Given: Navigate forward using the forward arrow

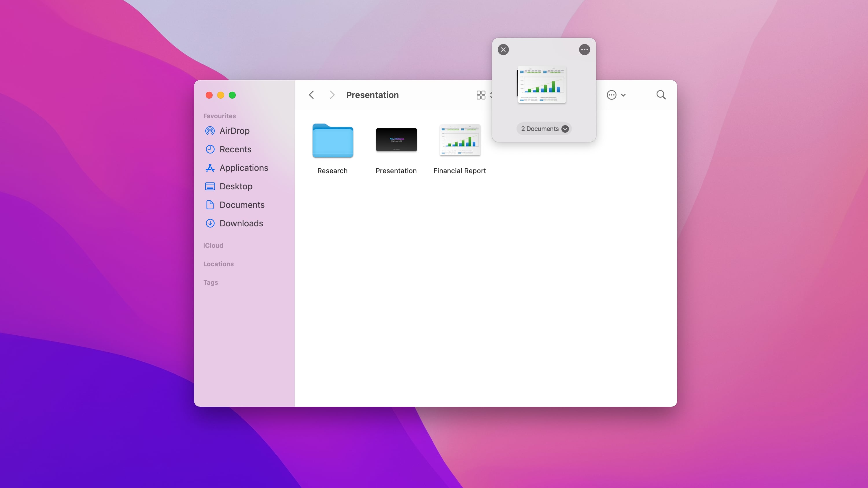Looking at the screenshot, I should click(332, 95).
